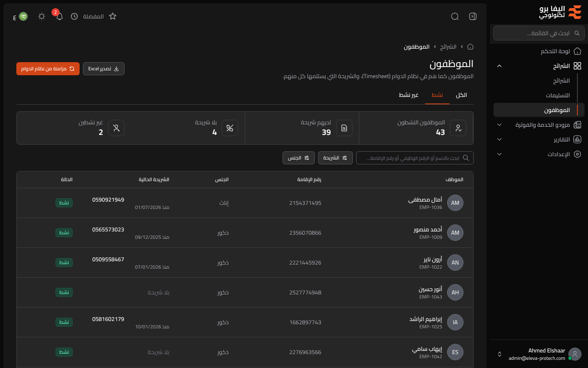
Task: Open the الشرائح sidebar sub-item
Action: (x=561, y=81)
